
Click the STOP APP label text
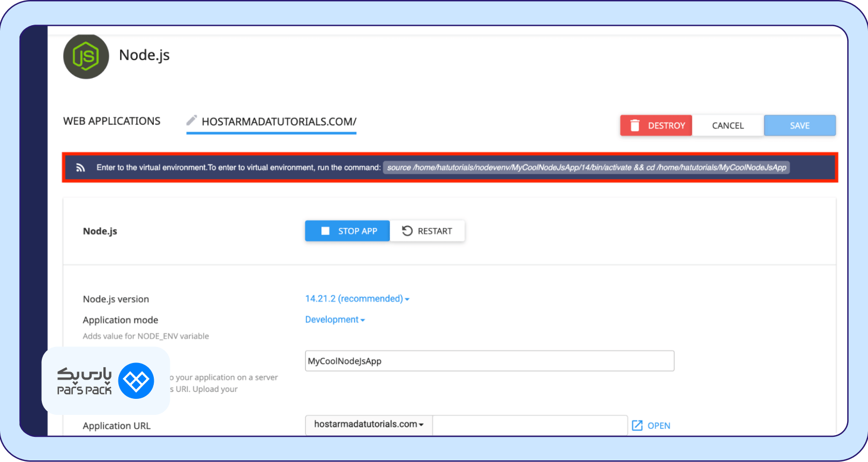tap(357, 231)
